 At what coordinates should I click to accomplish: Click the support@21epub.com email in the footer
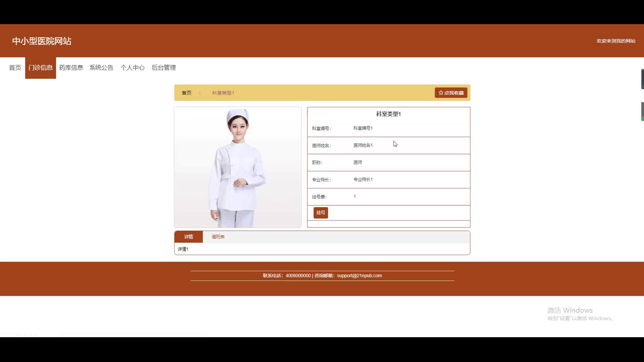pyautogui.click(x=359, y=276)
